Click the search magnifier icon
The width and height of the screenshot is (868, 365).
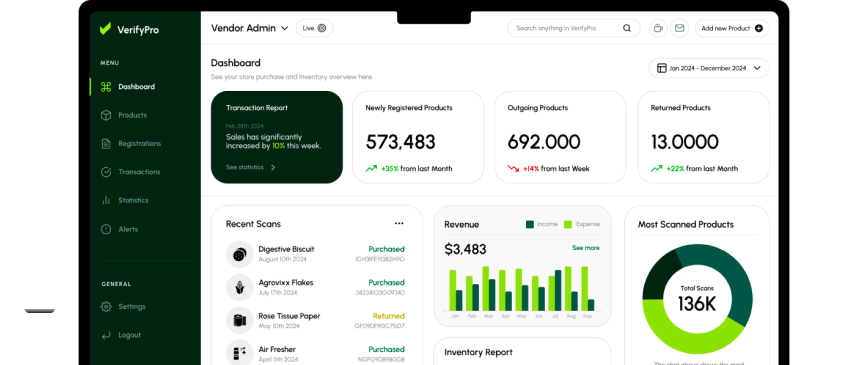(627, 28)
